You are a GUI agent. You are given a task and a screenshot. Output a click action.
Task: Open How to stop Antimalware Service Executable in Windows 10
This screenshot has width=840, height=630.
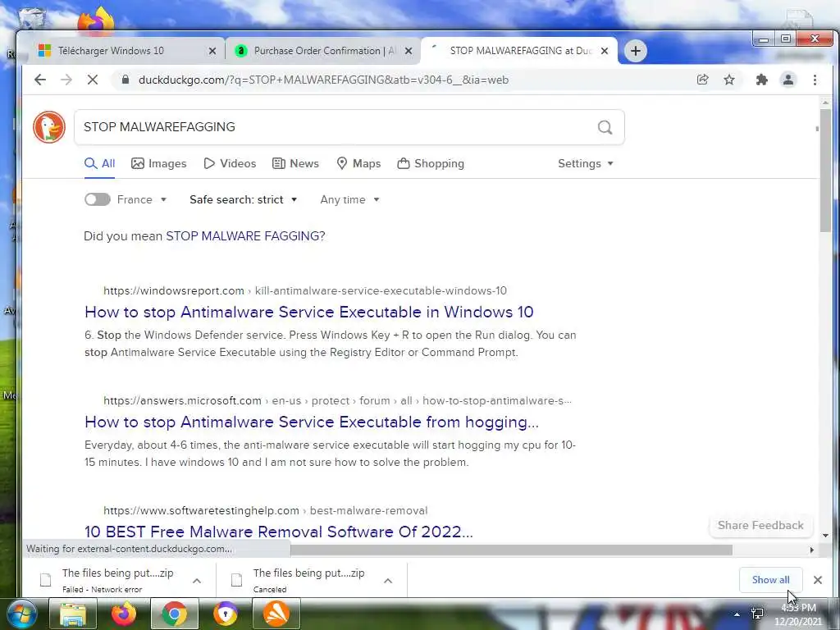click(x=309, y=312)
